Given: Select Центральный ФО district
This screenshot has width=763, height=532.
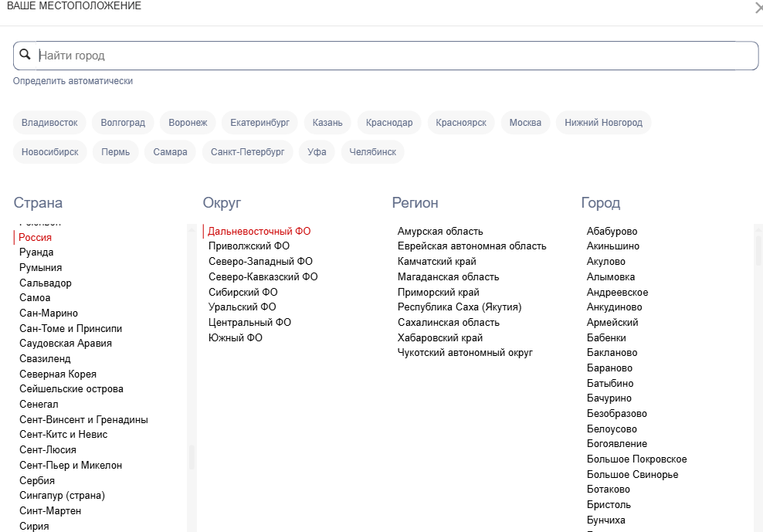Looking at the screenshot, I should [x=249, y=322].
